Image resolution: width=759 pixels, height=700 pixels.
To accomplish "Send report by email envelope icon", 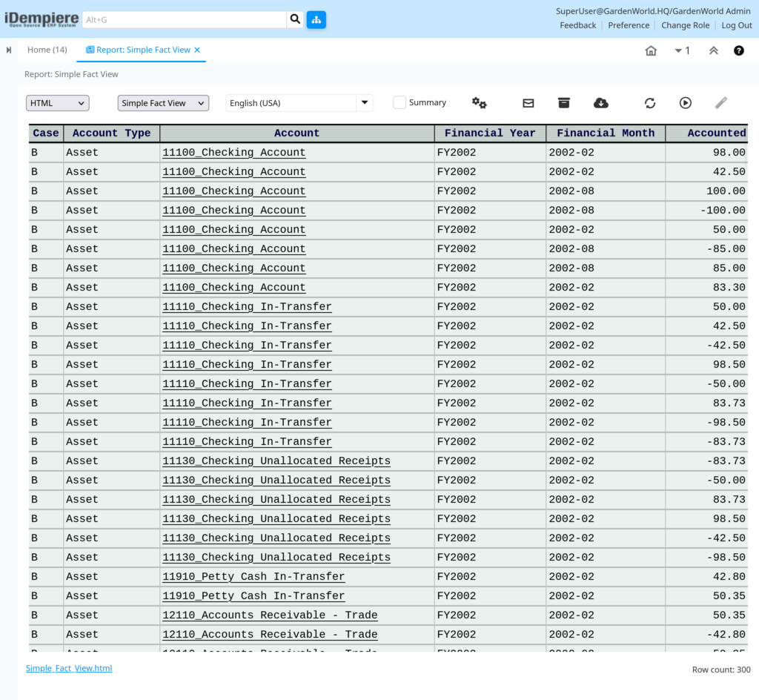I will tap(528, 102).
